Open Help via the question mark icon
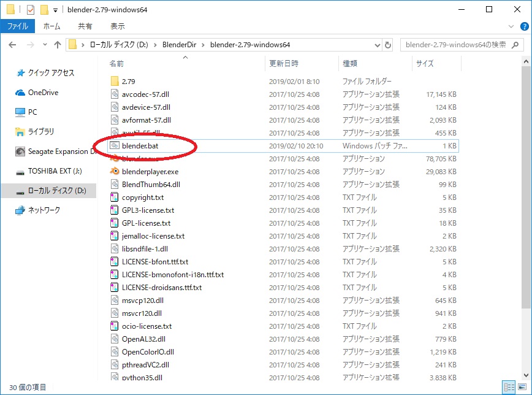Screen dimensions: 532x395 [x=526, y=26]
